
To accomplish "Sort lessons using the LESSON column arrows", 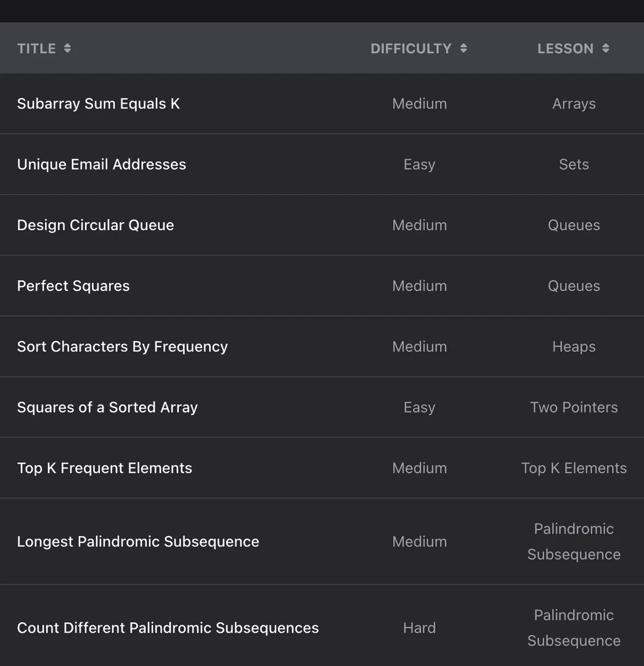I will click(x=605, y=48).
